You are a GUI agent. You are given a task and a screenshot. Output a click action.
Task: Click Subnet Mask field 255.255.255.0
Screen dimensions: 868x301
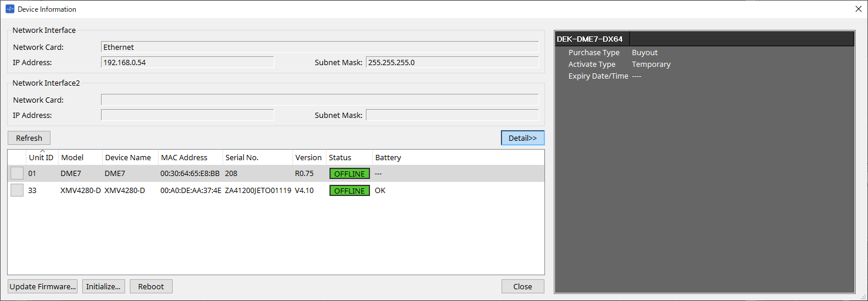coord(452,62)
